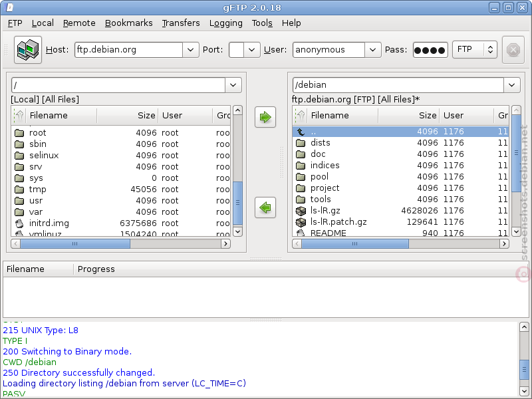Sort remote files by User column
Image resolution: width=532 pixels, height=399 pixels.
coord(467,115)
